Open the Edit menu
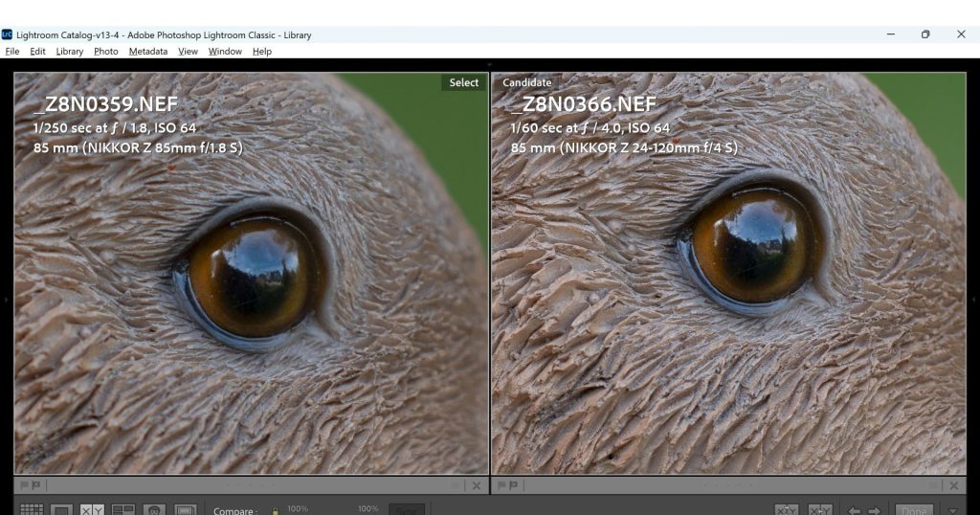Image resolution: width=980 pixels, height=515 pixels. (x=37, y=52)
